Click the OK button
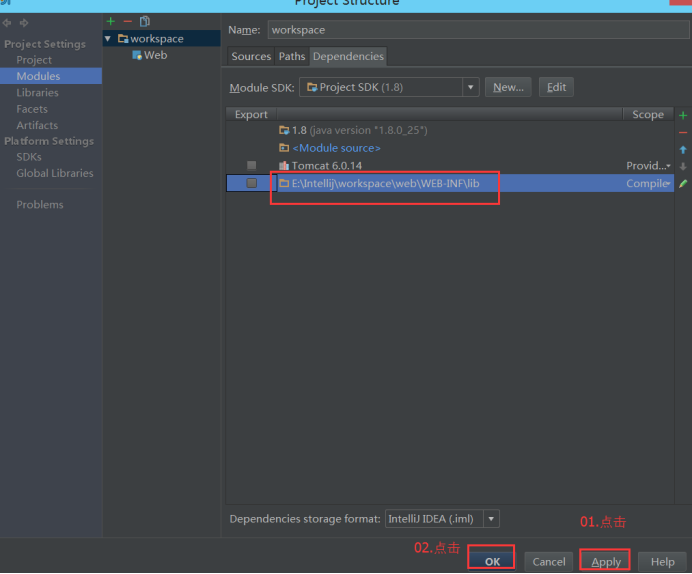The width and height of the screenshot is (692, 574). [x=492, y=561]
